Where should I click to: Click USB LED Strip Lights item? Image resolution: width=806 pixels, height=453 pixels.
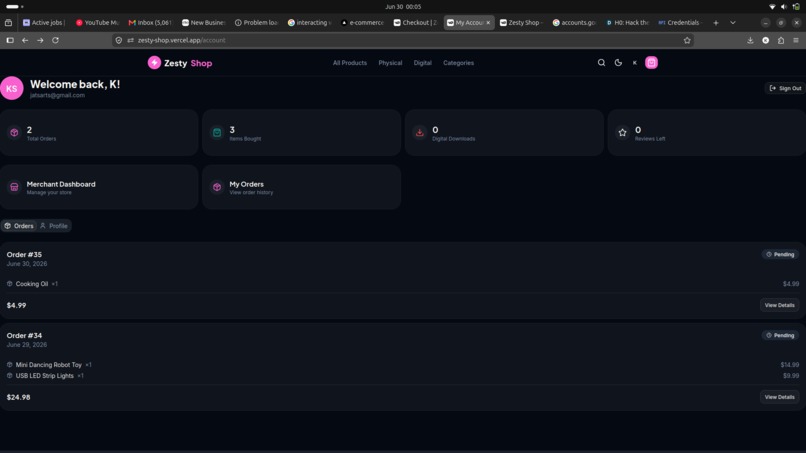(44, 376)
